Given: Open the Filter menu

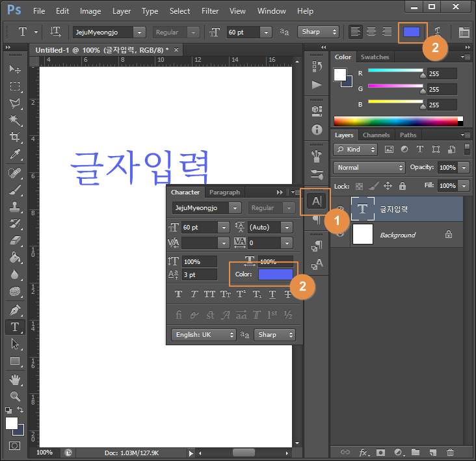Looking at the screenshot, I should (x=210, y=11).
